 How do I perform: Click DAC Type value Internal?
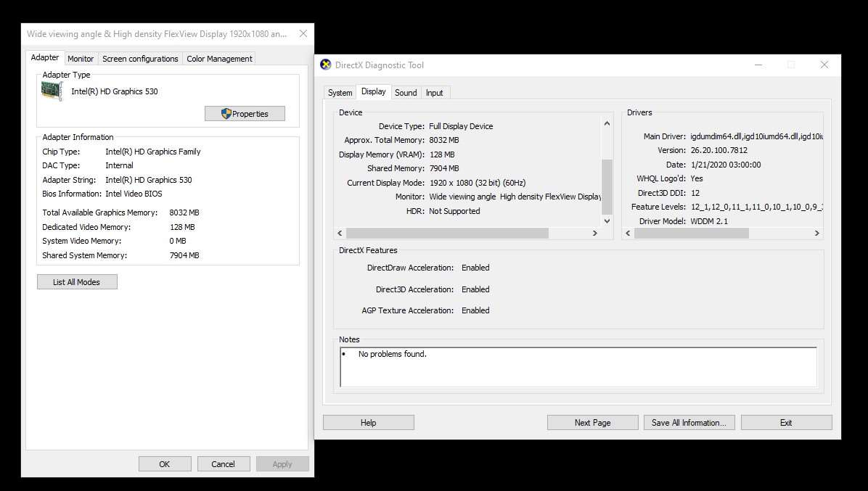pyautogui.click(x=119, y=165)
